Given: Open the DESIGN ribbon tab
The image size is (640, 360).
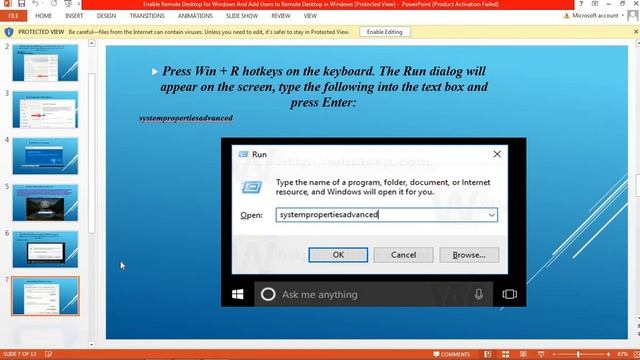Looking at the screenshot, I should (106, 16).
